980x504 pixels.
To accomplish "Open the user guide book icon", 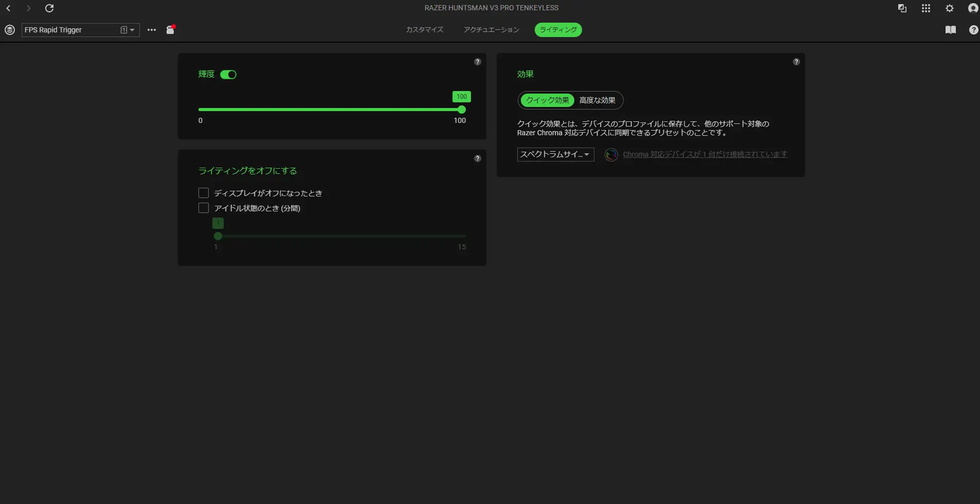I will coord(951,30).
